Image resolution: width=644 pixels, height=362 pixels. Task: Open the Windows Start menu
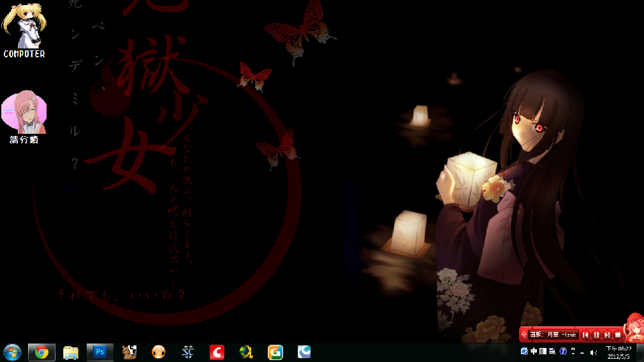[12, 352]
